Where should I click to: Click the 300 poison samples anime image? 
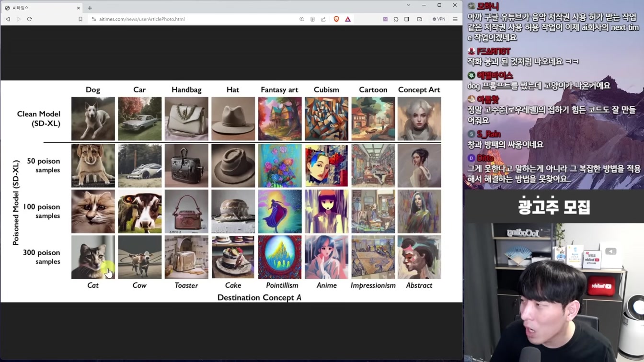pyautogui.click(x=326, y=257)
